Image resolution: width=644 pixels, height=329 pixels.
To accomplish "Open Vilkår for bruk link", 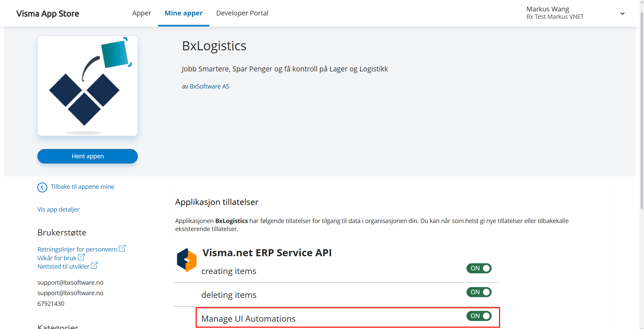I will pos(57,258).
